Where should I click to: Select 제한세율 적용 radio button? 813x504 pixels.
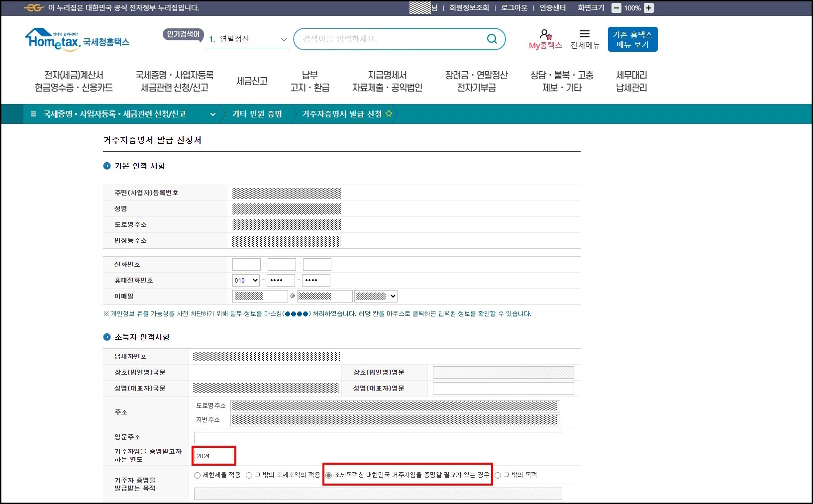tap(197, 475)
